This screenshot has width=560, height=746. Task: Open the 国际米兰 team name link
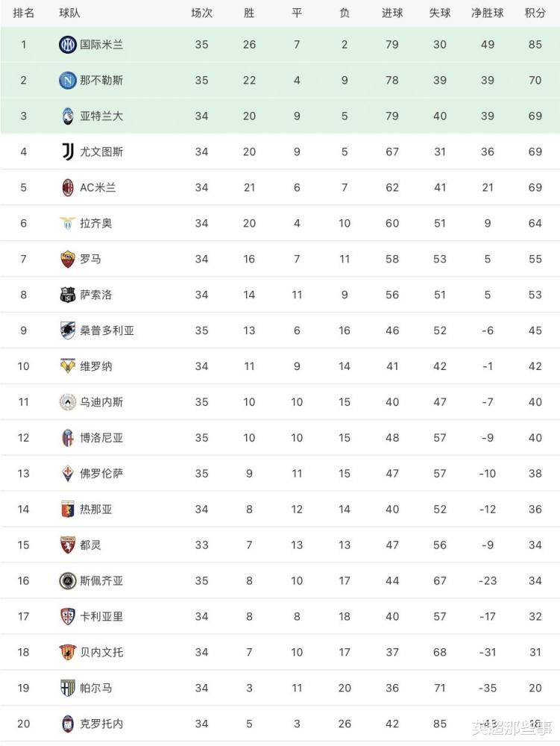click(101, 45)
